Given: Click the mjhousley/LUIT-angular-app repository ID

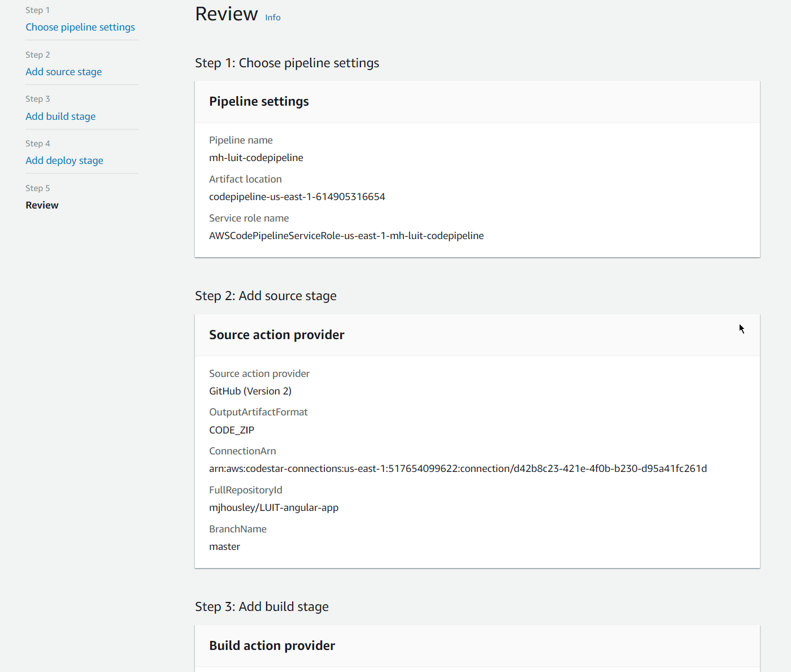Looking at the screenshot, I should [x=273, y=508].
